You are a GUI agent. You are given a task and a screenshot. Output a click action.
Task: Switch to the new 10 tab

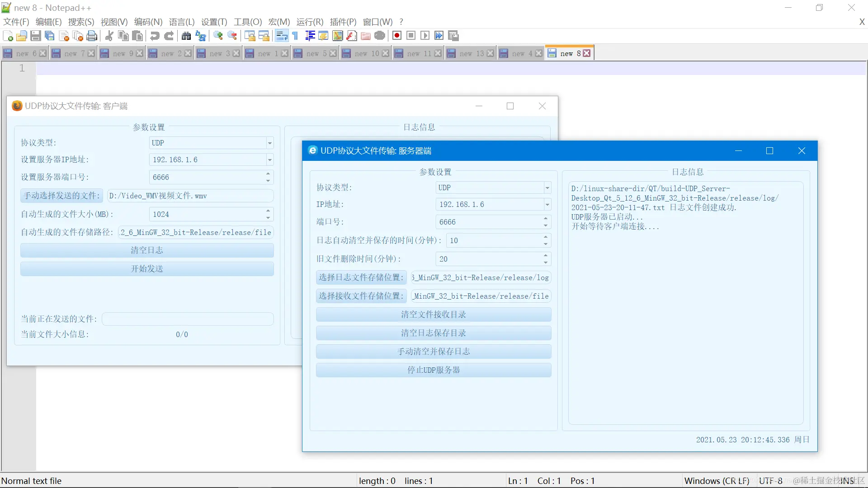pos(366,53)
